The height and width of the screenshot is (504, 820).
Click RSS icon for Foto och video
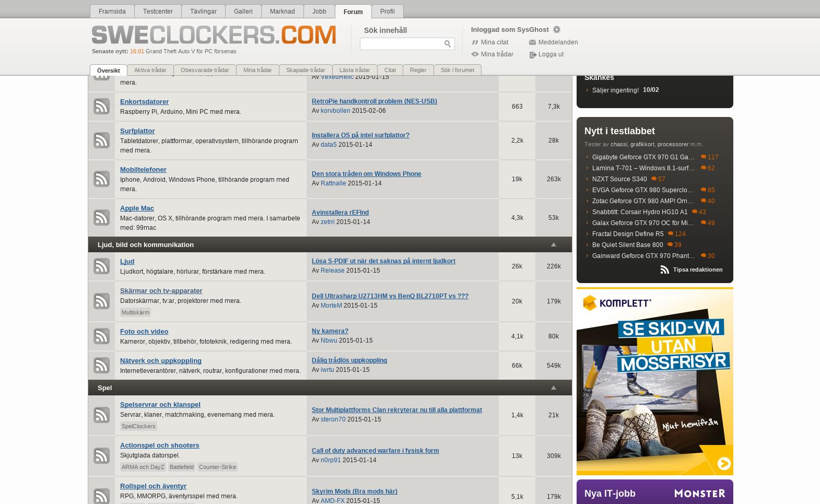(101, 336)
